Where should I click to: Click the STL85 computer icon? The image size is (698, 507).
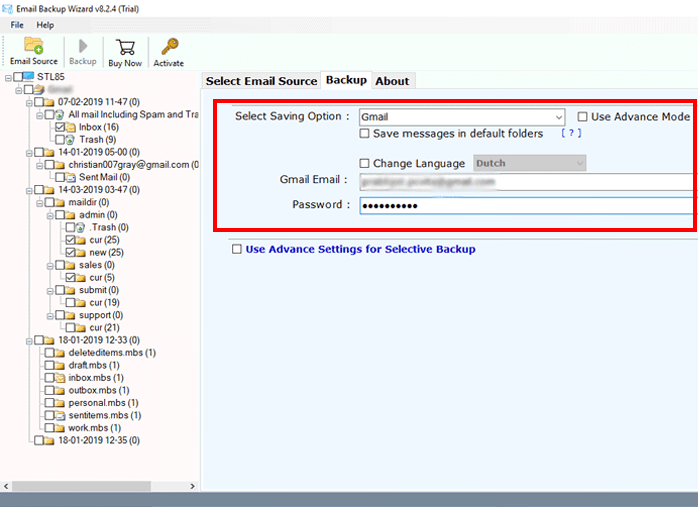click(28, 77)
